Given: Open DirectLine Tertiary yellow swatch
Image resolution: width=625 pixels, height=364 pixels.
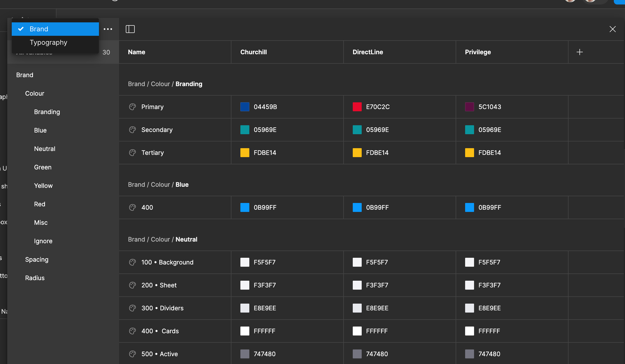Looking at the screenshot, I should point(357,153).
